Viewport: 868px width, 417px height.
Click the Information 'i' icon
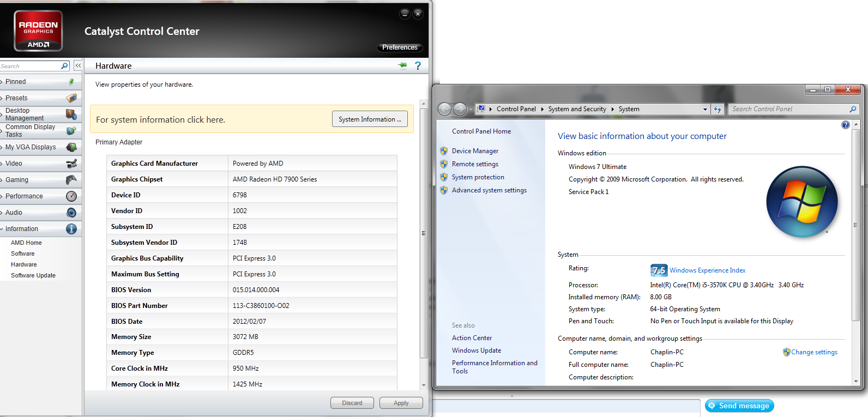(x=71, y=229)
